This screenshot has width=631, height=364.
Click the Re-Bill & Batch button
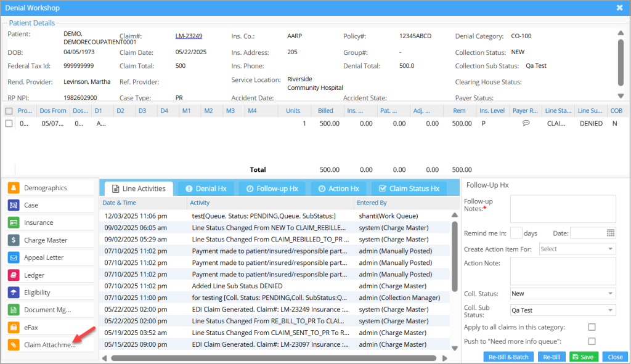point(508,357)
